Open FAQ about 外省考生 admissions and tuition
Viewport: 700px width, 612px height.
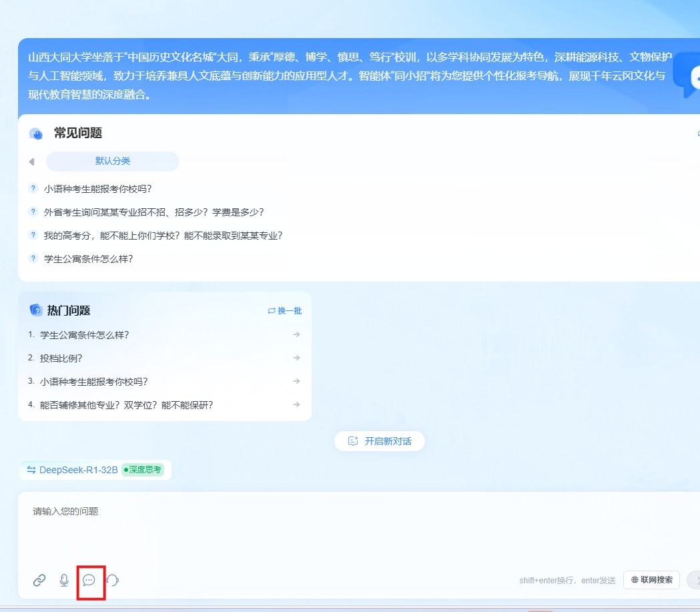153,212
